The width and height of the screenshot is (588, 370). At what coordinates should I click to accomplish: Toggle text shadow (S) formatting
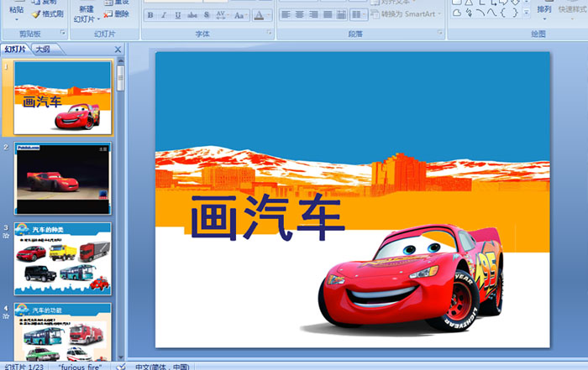pyautogui.click(x=207, y=15)
